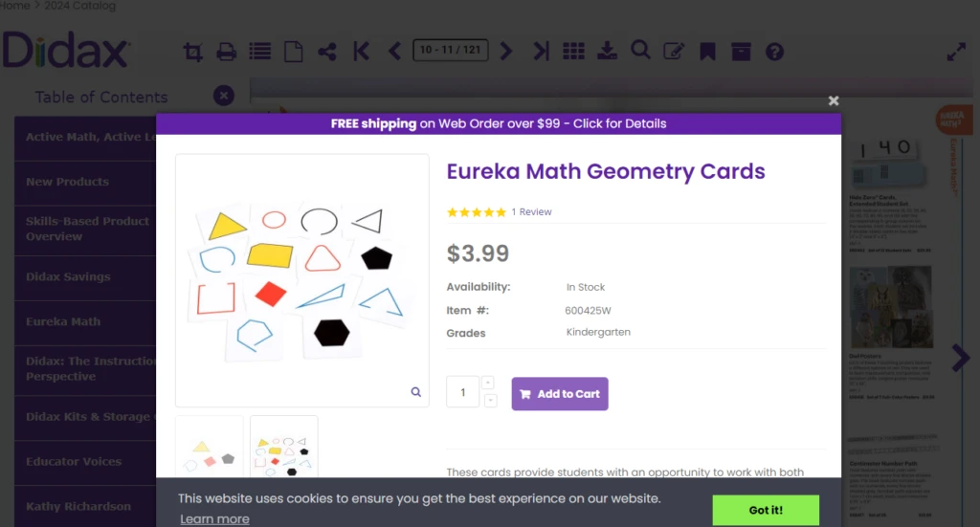Select the second product thumbnail image

pyautogui.click(x=283, y=448)
